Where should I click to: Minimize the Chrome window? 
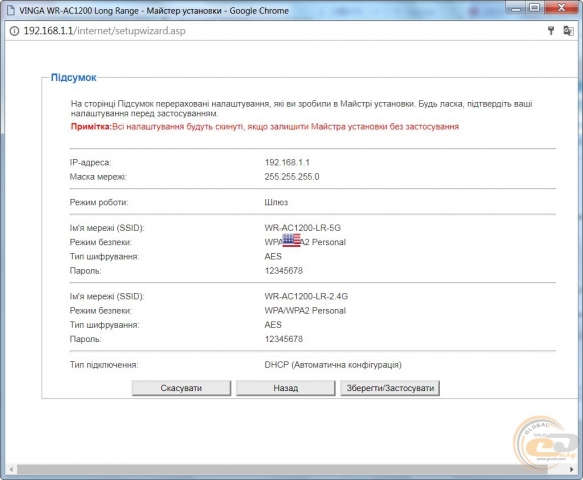[516, 8]
